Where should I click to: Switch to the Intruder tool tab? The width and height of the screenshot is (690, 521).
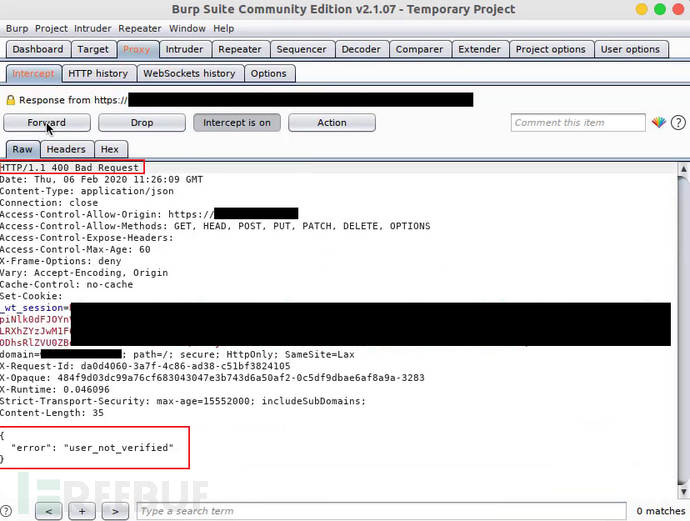(184, 49)
